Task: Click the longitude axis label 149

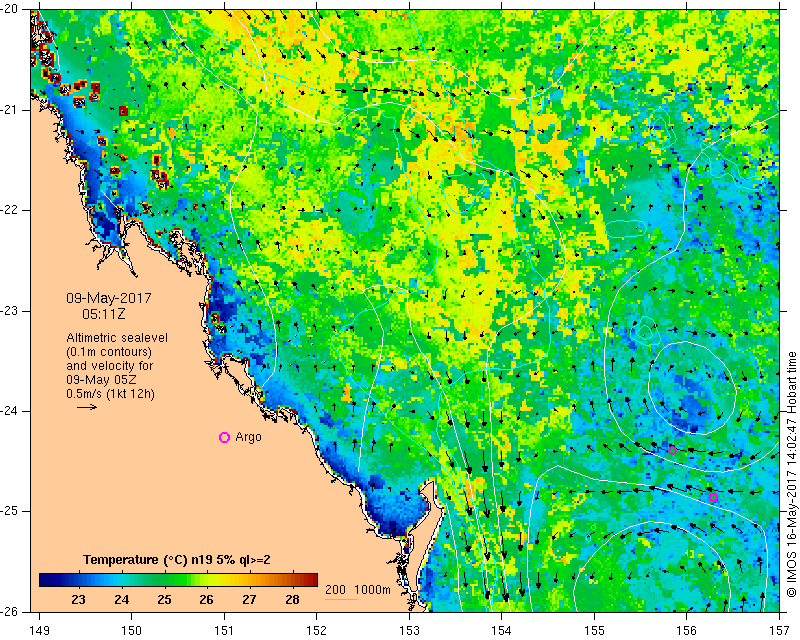Action: [x=39, y=631]
